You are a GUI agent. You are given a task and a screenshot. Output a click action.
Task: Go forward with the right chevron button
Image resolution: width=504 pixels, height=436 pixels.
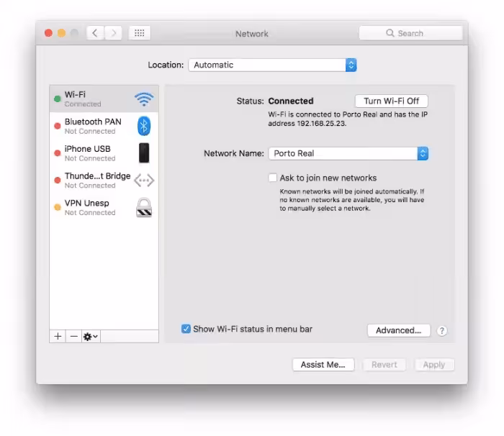[113, 33]
